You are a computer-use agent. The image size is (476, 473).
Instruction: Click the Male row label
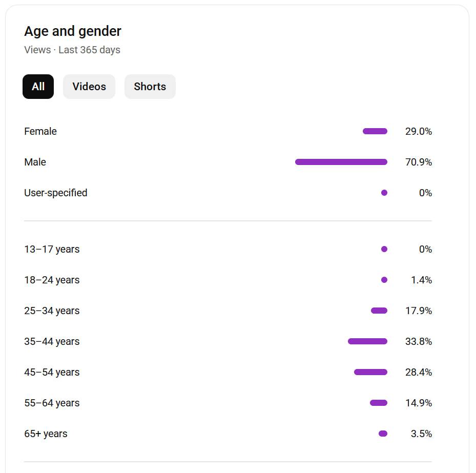(35, 162)
